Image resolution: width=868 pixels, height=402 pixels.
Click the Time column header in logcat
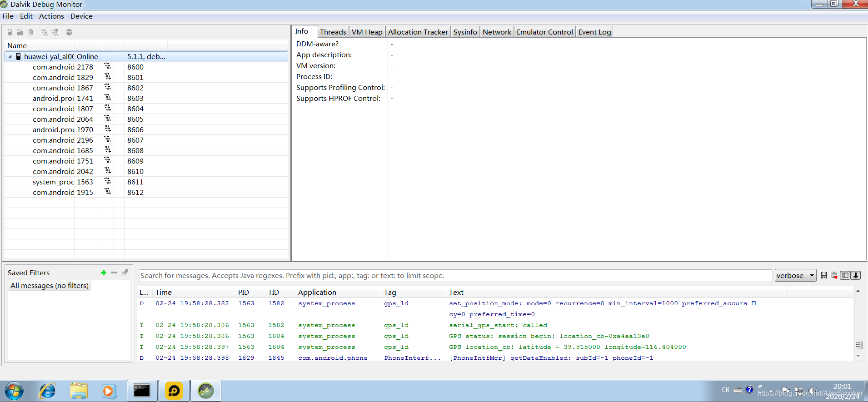click(194, 292)
